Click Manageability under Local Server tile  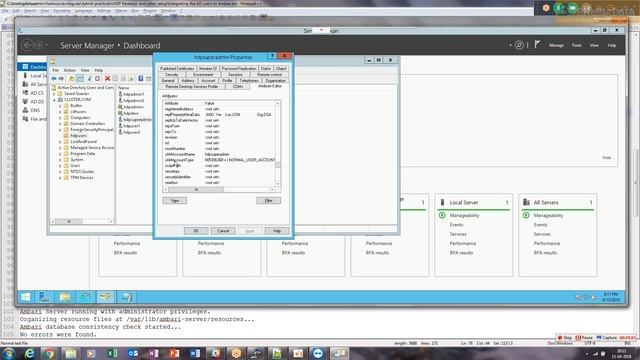click(464, 215)
